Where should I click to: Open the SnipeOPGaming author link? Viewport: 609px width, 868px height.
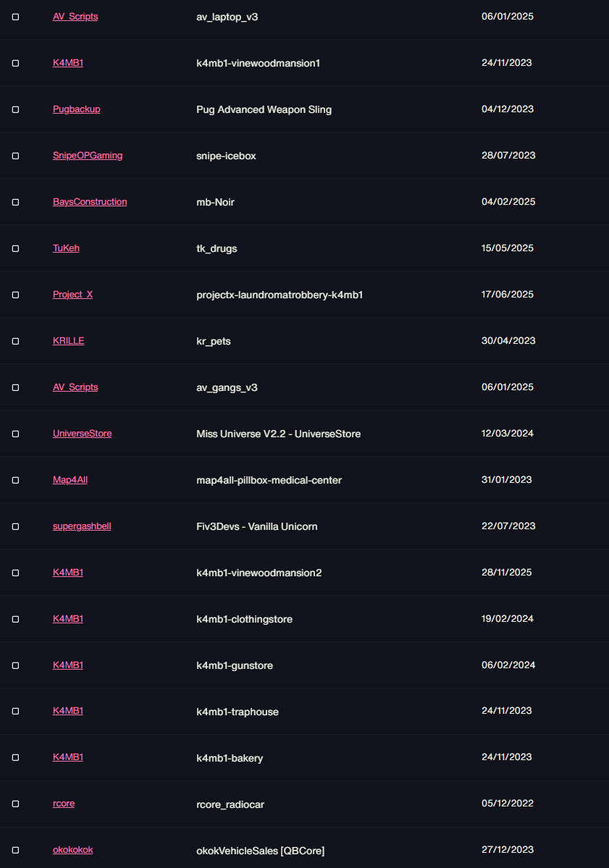88,156
